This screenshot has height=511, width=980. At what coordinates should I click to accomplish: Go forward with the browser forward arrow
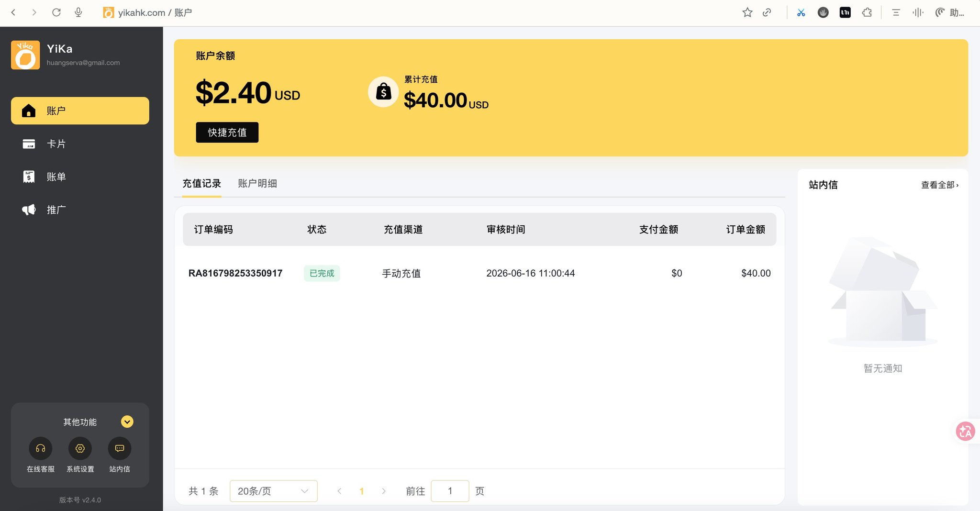[x=34, y=12]
